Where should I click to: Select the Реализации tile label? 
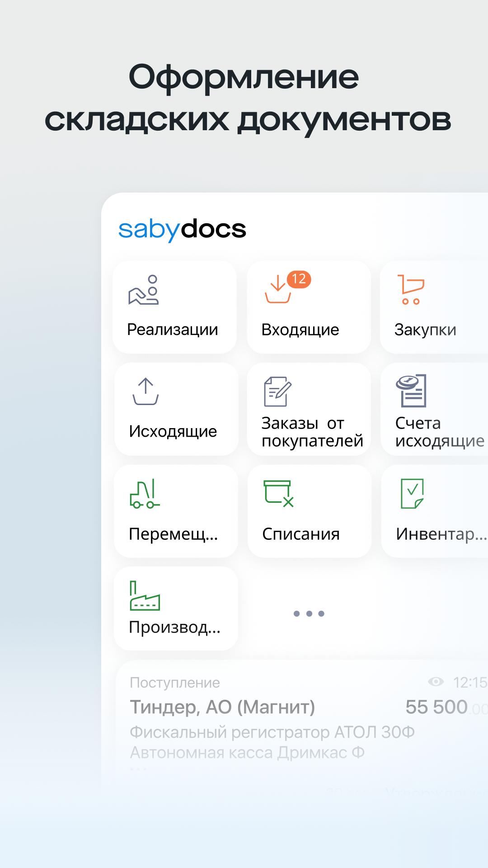[172, 330]
